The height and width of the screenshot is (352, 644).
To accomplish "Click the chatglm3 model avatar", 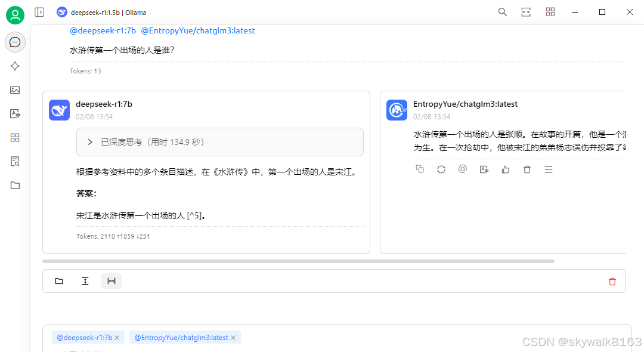I will 397,110.
